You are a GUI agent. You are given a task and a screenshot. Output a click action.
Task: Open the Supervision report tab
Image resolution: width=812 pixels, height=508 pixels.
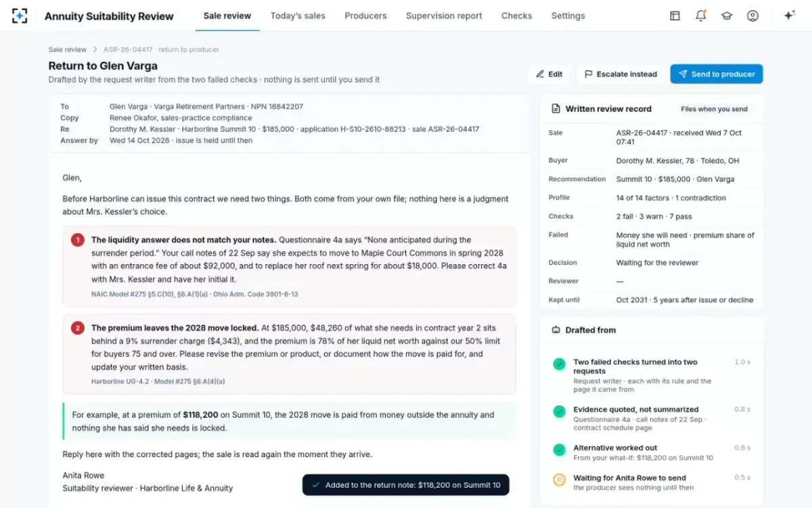click(x=444, y=16)
